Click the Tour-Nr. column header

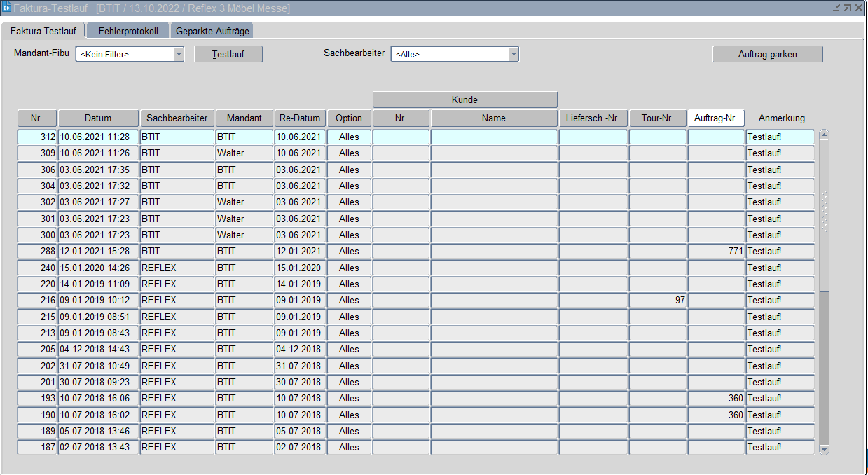click(657, 118)
